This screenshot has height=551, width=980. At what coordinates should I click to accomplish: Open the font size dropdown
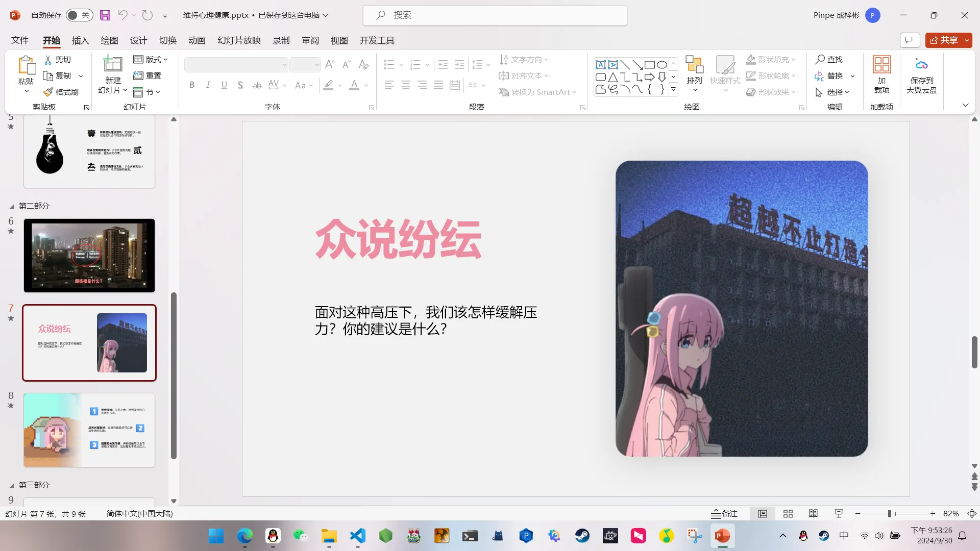click(316, 65)
